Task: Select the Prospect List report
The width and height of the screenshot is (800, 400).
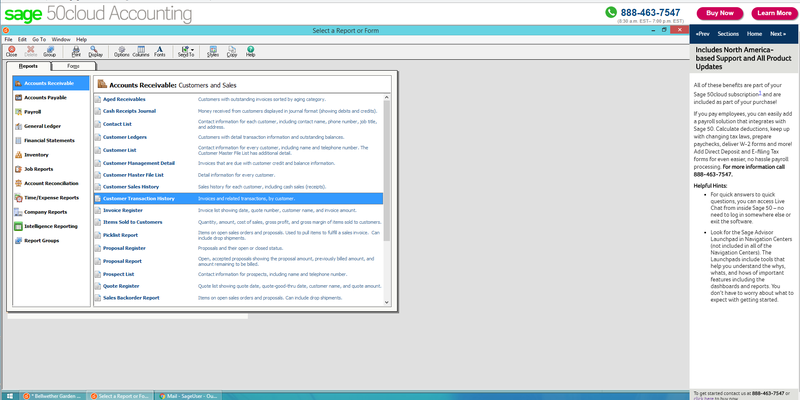Action: click(238, 274)
